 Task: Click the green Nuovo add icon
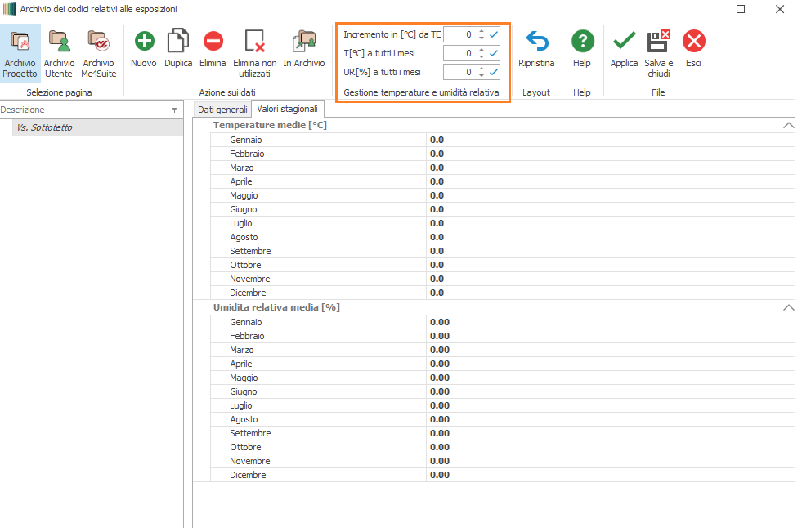coord(144,42)
